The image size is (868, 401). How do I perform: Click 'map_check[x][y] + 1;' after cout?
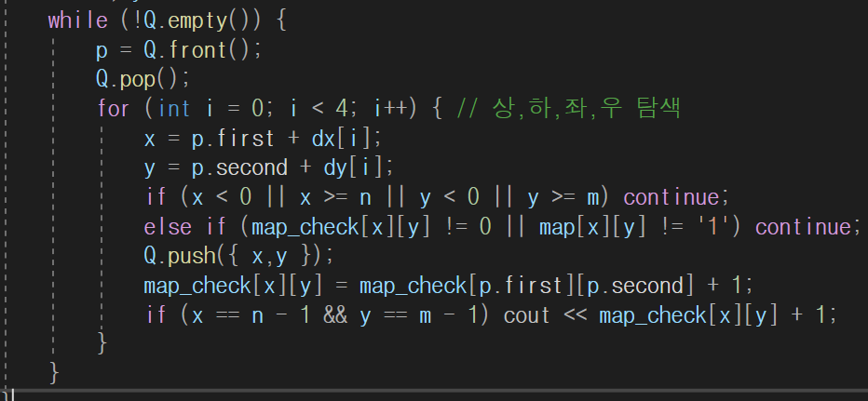718,315
